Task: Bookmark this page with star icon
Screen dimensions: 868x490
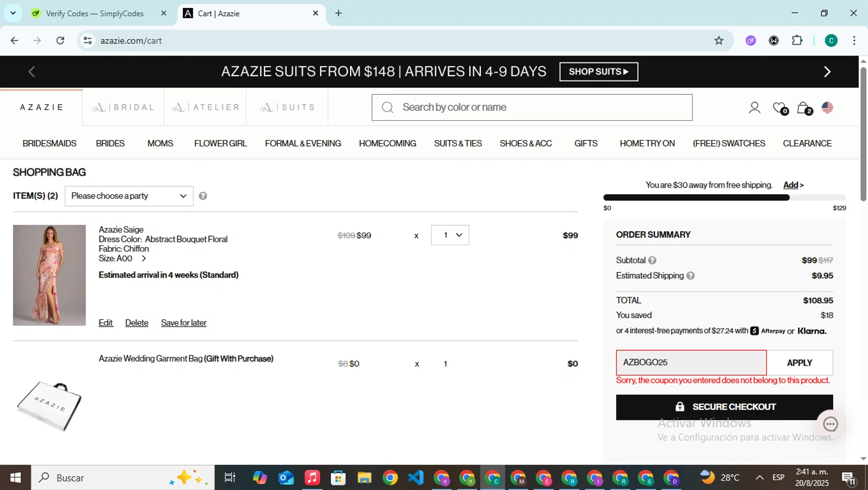Action: (x=719, y=40)
